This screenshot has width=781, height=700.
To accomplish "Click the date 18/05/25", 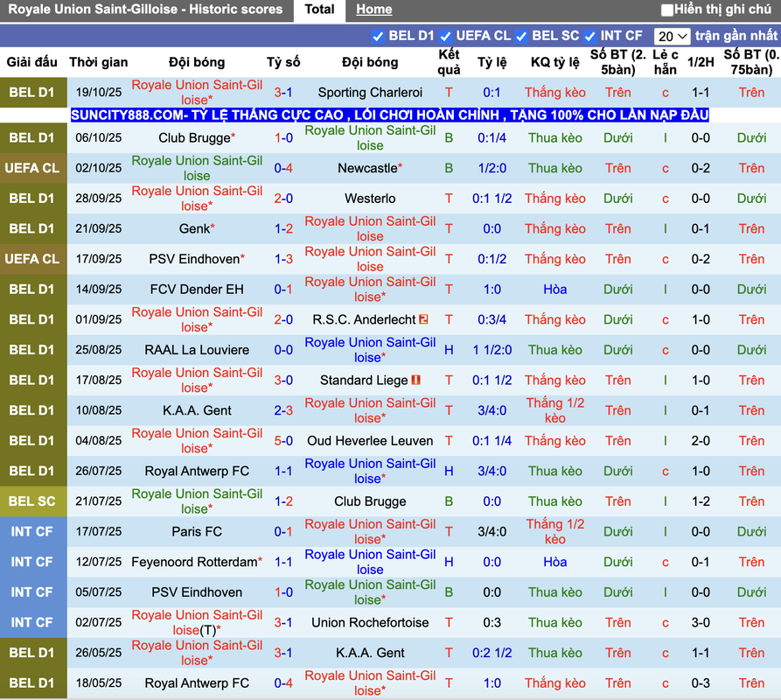I will coord(99,683).
